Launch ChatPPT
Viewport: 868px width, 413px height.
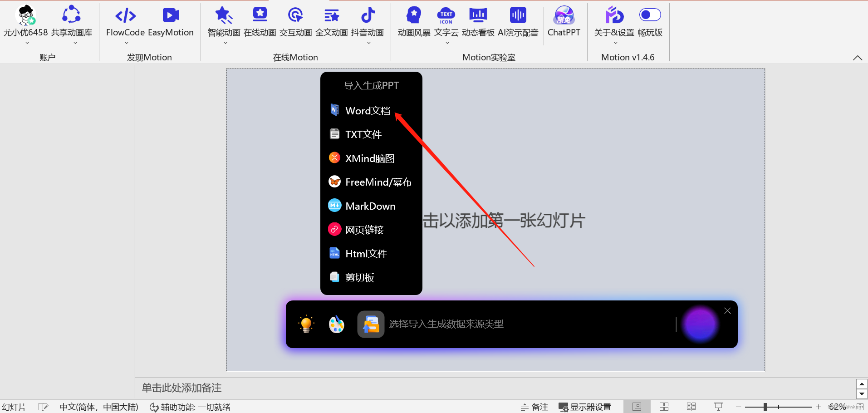[x=564, y=21]
